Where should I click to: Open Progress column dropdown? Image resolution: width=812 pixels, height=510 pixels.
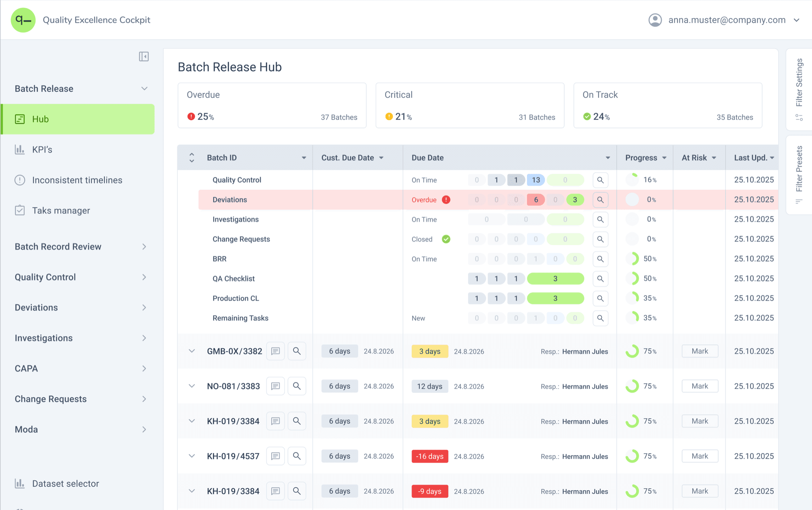(x=664, y=158)
